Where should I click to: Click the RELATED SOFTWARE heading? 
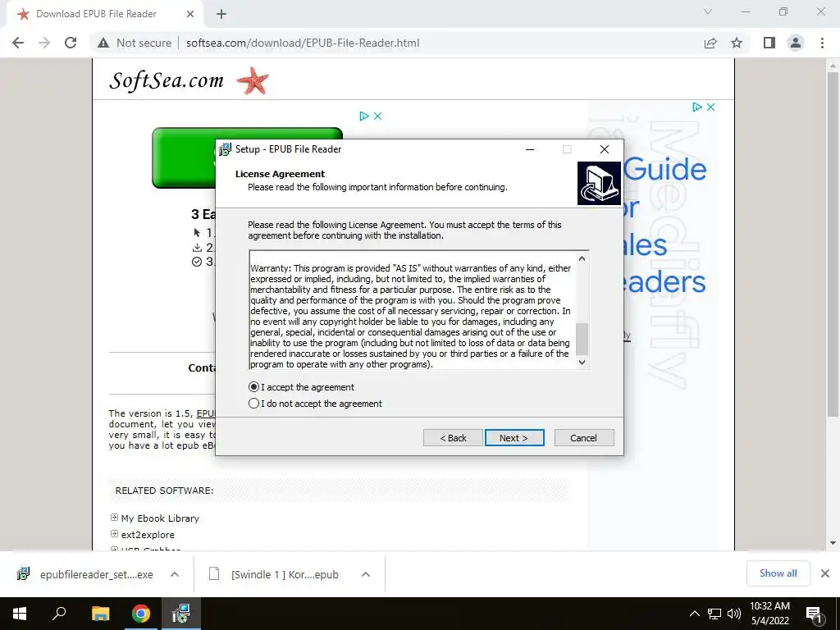click(x=164, y=491)
